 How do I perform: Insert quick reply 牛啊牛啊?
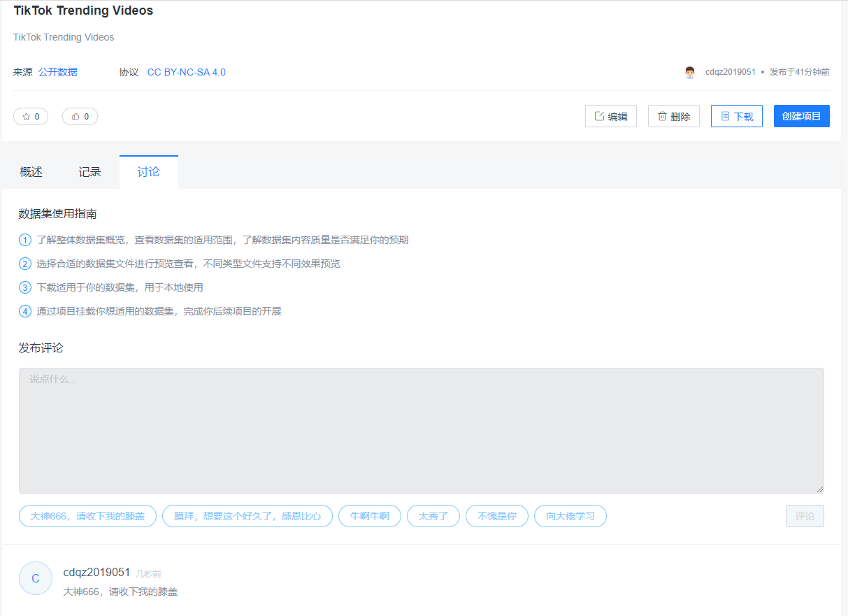point(370,516)
